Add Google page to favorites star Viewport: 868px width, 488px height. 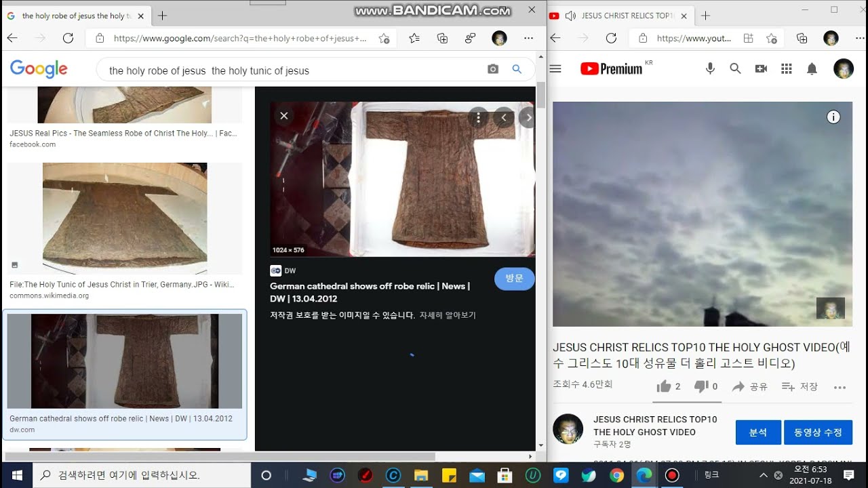click(384, 39)
